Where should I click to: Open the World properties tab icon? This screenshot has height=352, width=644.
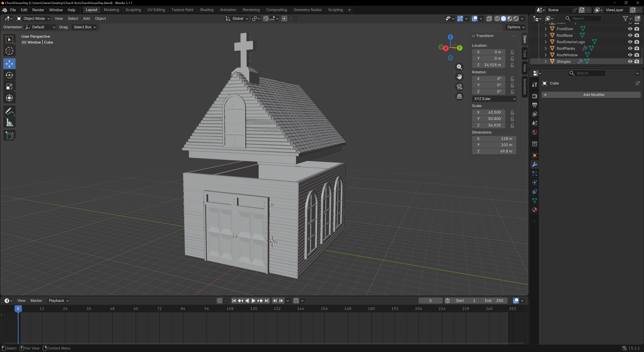point(534,132)
